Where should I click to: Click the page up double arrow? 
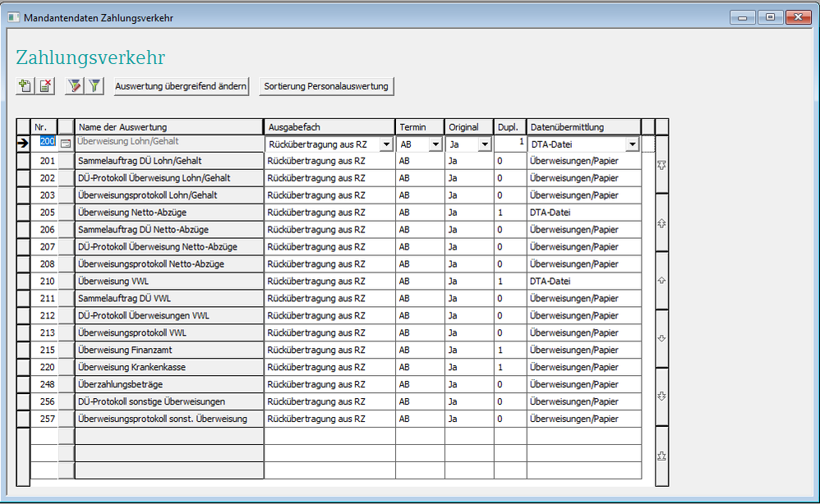coord(661,223)
